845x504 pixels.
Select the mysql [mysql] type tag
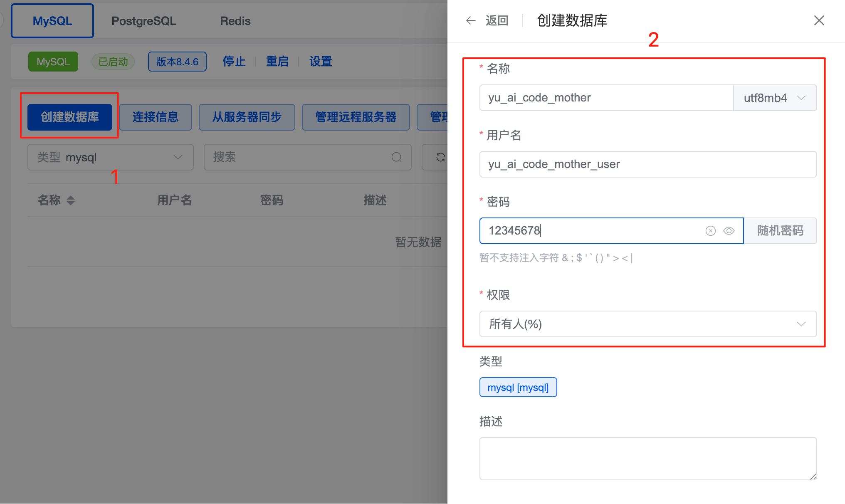(518, 388)
